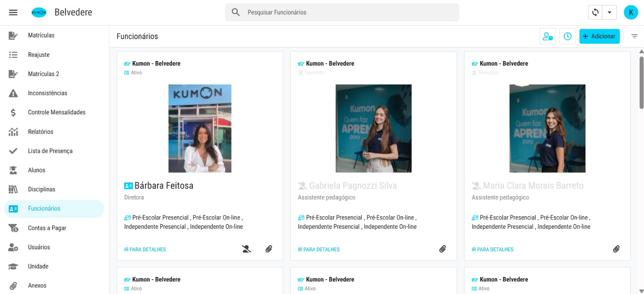The height and width of the screenshot is (294, 644).
Task: Click the Adicionar button
Action: pyautogui.click(x=599, y=36)
